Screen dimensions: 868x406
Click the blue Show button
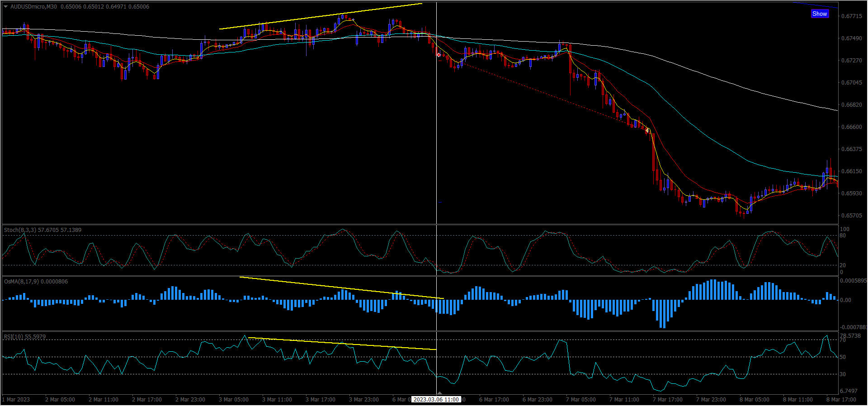click(x=819, y=14)
